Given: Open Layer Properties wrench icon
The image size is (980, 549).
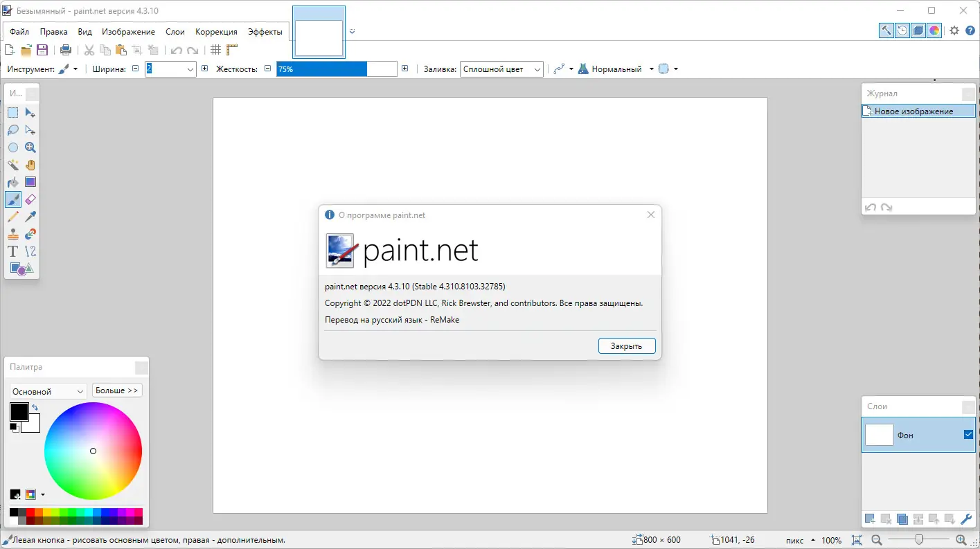Looking at the screenshot, I should (x=967, y=519).
